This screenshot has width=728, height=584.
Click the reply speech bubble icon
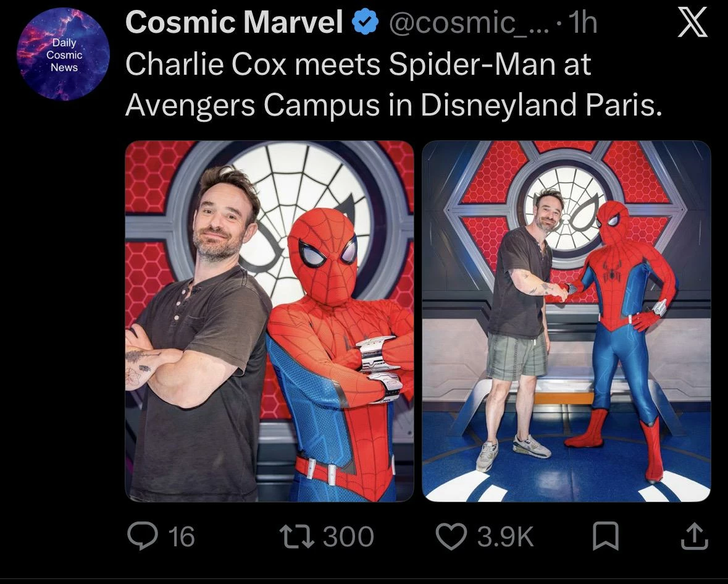[143, 536]
